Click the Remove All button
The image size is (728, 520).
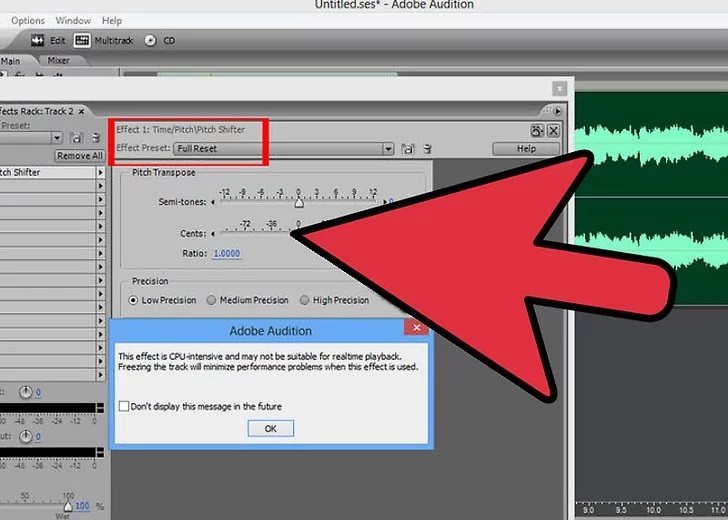pyautogui.click(x=79, y=156)
